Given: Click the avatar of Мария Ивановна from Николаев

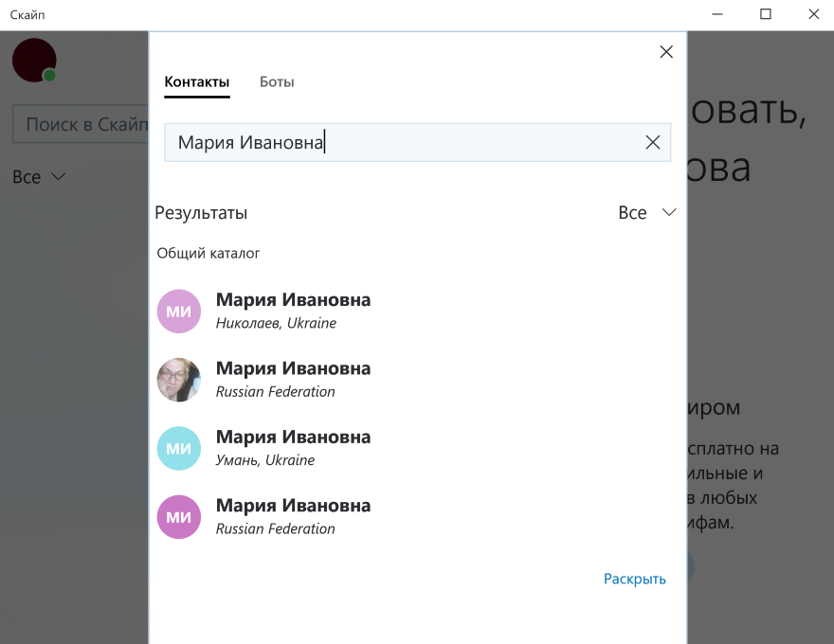Looking at the screenshot, I should pyautogui.click(x=179, y=312).
